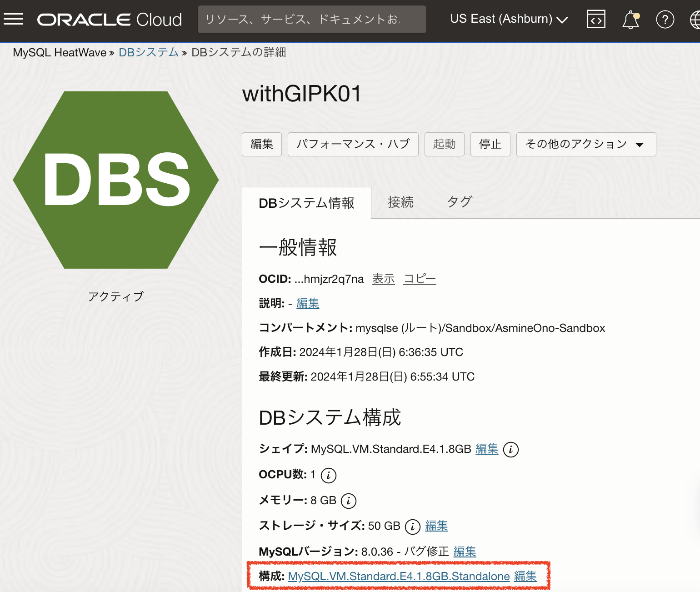
Task: Open the help question mark menu
Action: coord(665,20)
